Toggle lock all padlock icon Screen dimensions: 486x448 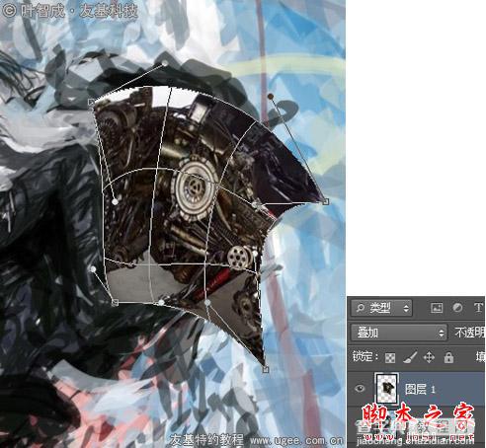[448, 357]
